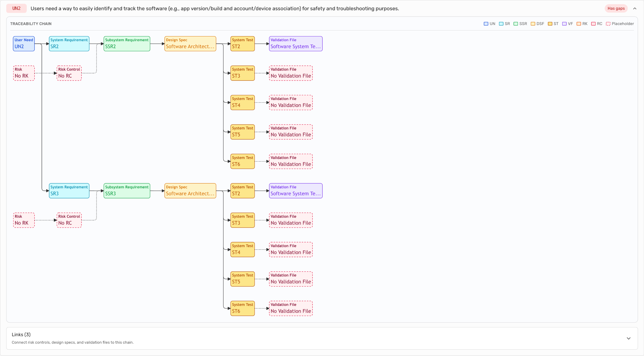Click the No RC placeholder below SR3
Screen dimensions: 644x356
(69, 220)
